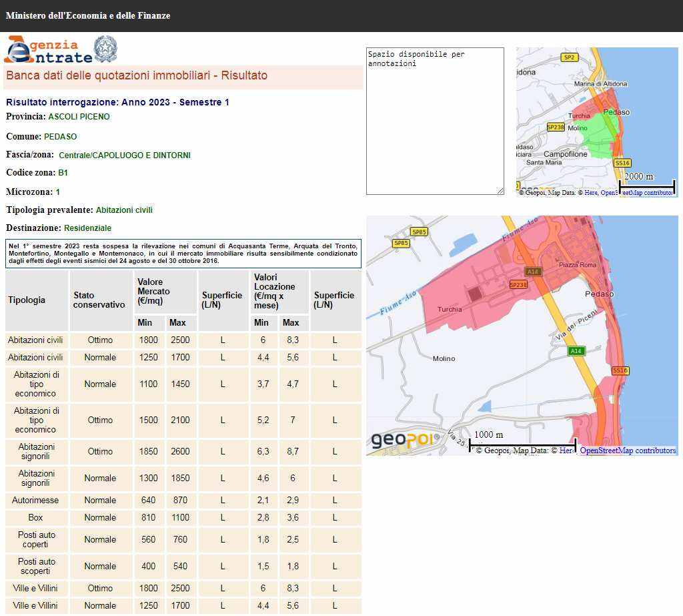Screen dimensions: 683x616
Task: Click the Banca dati quotazioni immobiliari heading
Action: coord(137,76)
